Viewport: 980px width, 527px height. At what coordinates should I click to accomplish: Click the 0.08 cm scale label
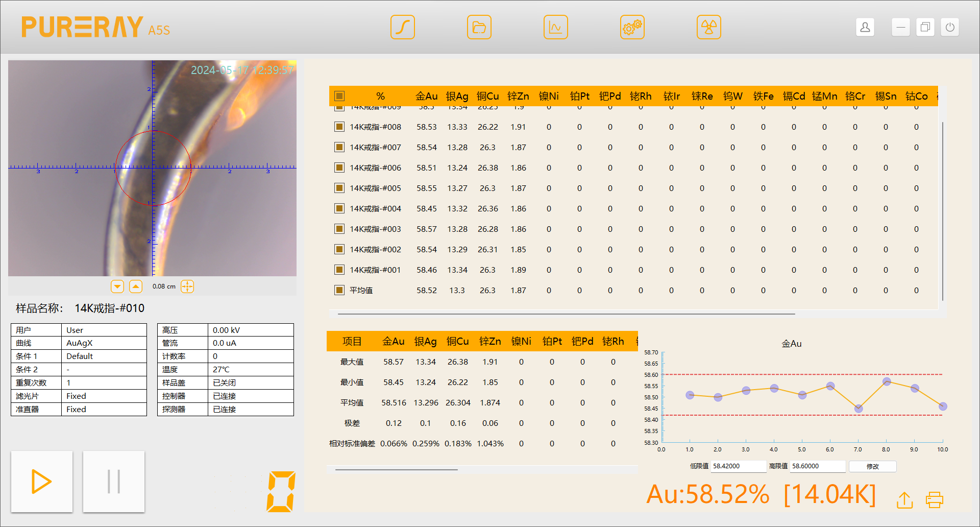tap(164, 286)
